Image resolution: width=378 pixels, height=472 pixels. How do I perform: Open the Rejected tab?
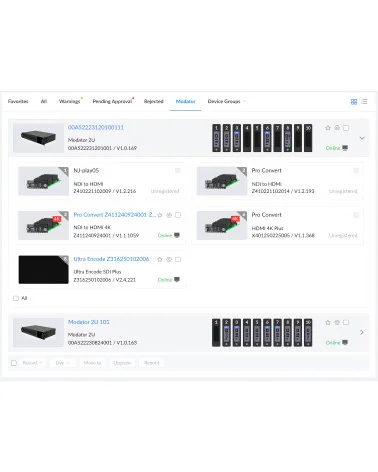(154, 101)
